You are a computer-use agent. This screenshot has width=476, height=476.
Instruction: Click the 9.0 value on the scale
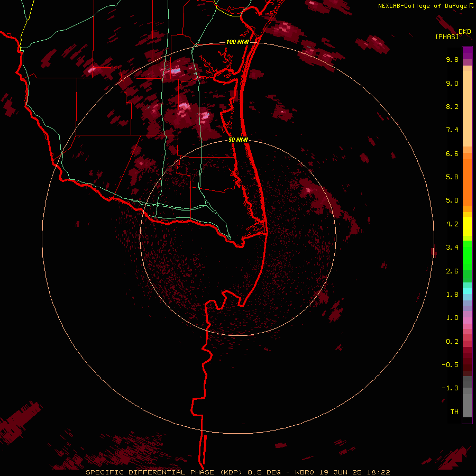[x=452, y=83]
